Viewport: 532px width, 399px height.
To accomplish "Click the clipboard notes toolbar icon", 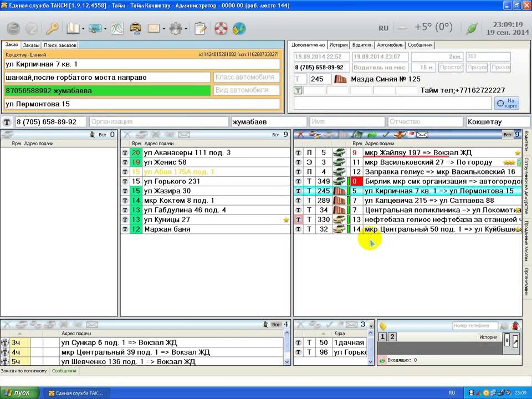I will click(201, 28).
